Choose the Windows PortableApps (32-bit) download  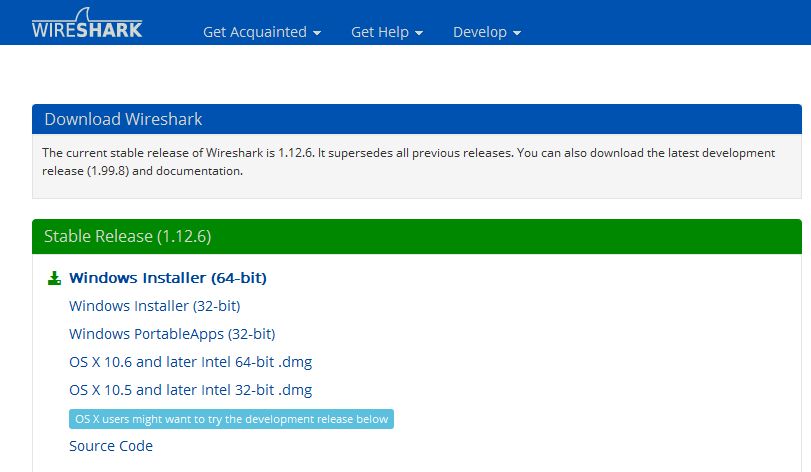click(171, 334)
